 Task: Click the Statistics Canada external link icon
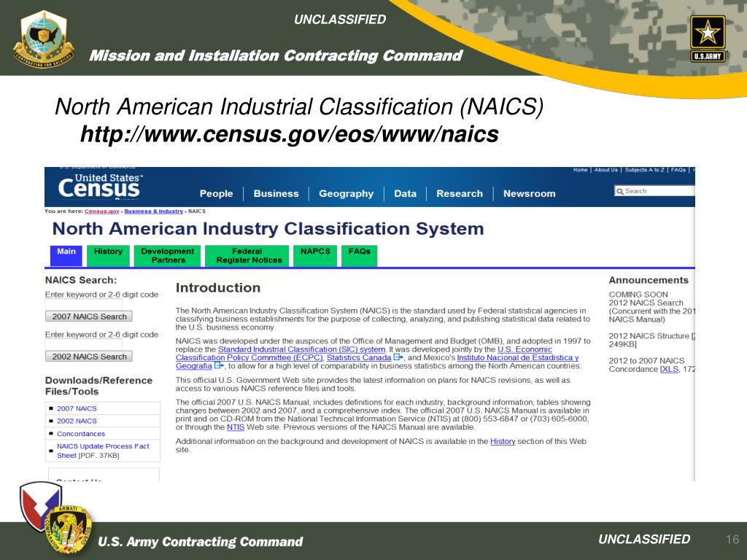tap(398, 357)
